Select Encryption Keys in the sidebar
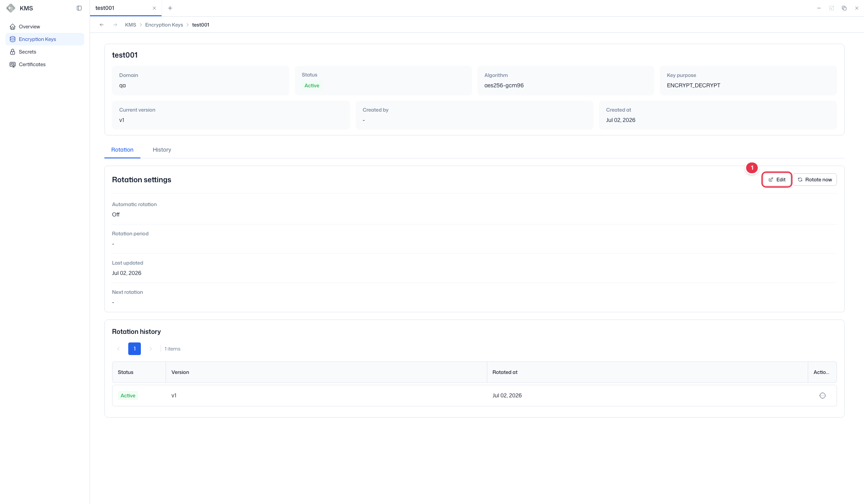Image resolution: width=864 pixels, height=504 pixels. click(x=45, y=39)
